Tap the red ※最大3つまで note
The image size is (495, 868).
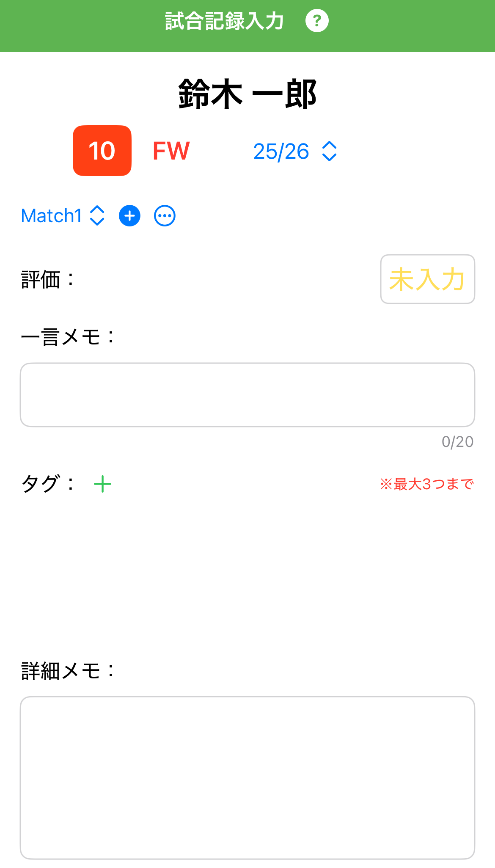pyautogui.click(x=426, y=484)
